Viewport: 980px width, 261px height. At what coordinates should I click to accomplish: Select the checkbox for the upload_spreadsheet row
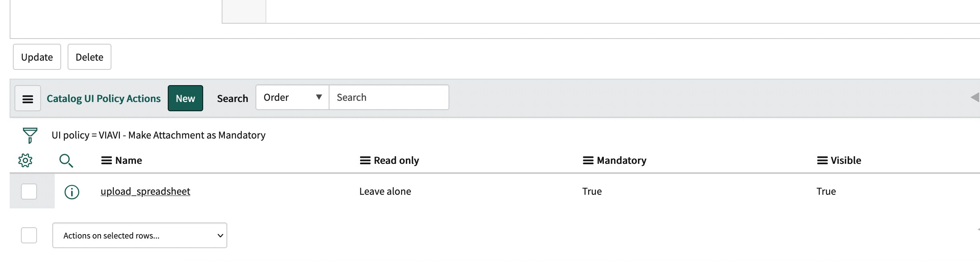29,192
